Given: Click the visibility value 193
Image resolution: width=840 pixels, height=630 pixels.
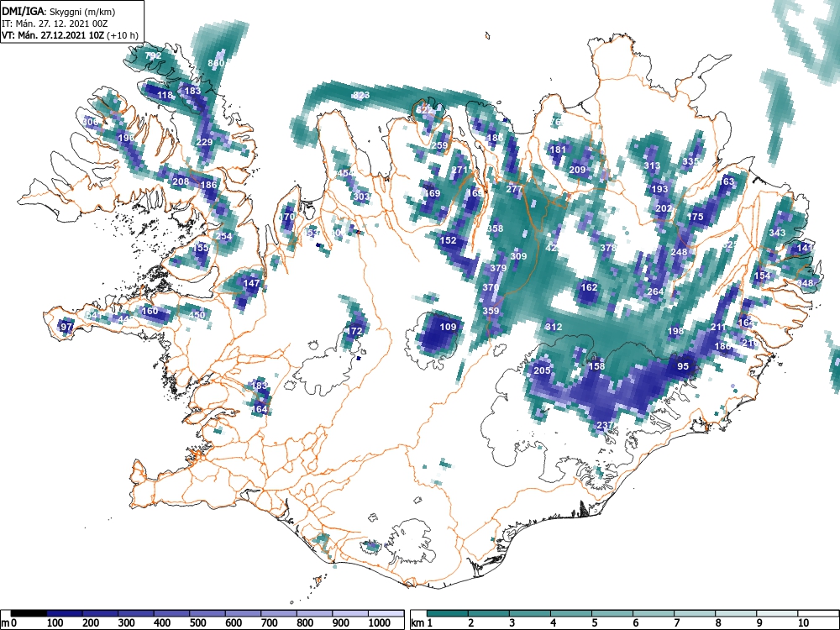Looking at the screenshot, I should [659, 188].
